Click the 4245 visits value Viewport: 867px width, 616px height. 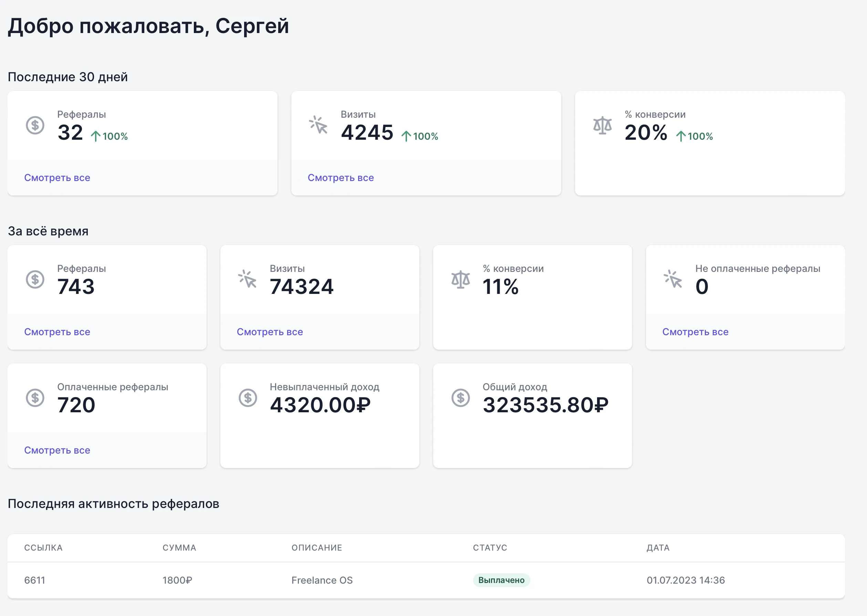tap(367, 132)
